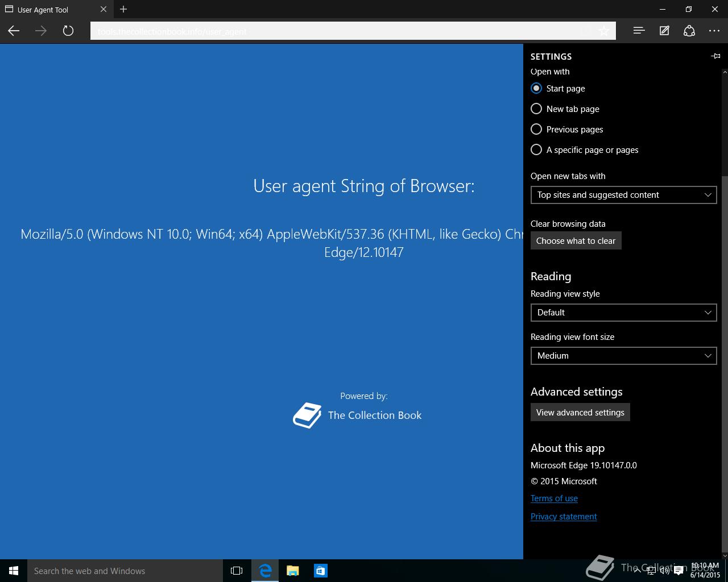Click the About this app heading
The height and width of the screenshot is (582, 728).
(x=568, y=448)
